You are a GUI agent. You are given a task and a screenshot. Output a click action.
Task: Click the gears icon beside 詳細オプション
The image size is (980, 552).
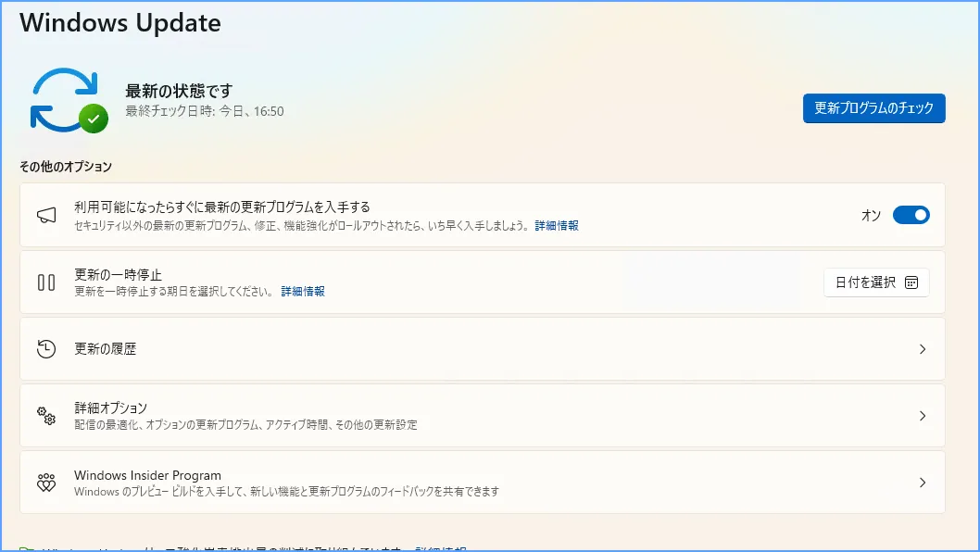point(46,416)
